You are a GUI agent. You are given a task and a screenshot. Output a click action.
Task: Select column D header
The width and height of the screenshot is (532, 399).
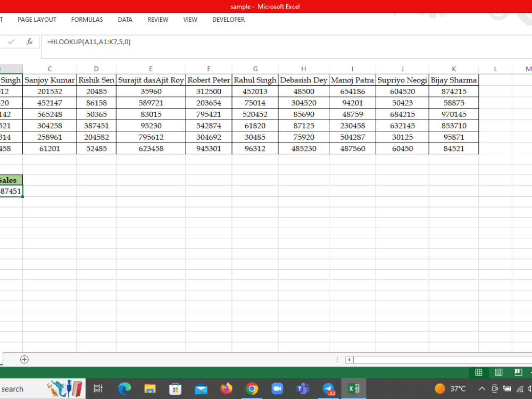96,69
